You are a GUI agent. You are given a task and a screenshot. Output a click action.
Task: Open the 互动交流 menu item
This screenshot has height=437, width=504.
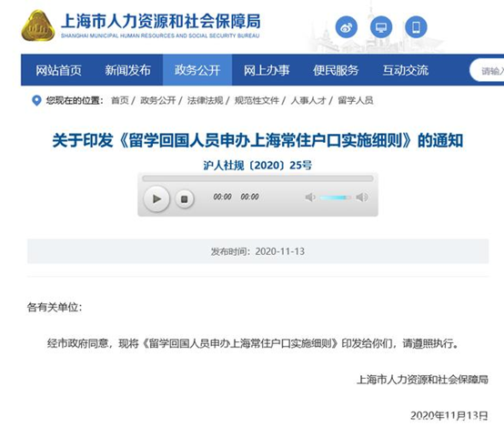[x=406, y=70]
